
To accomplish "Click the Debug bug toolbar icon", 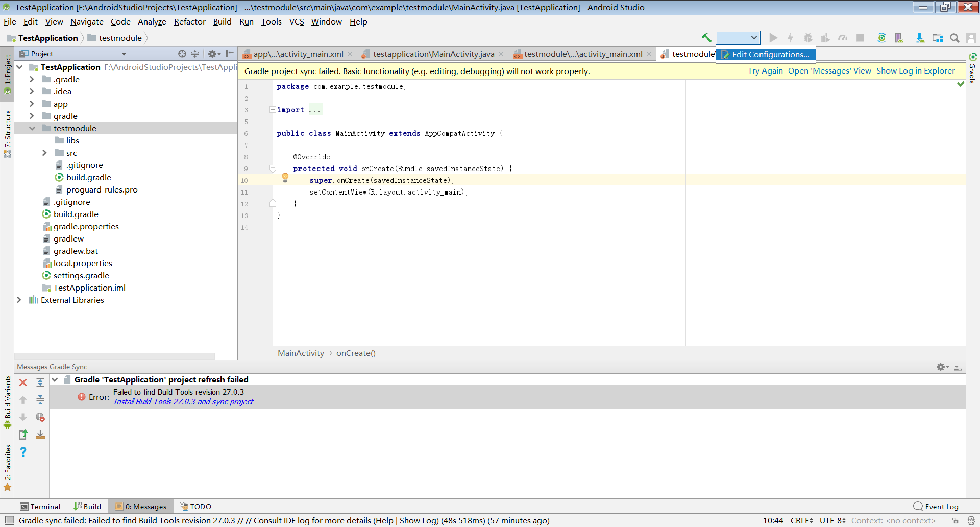I will [x=808, y=38].
